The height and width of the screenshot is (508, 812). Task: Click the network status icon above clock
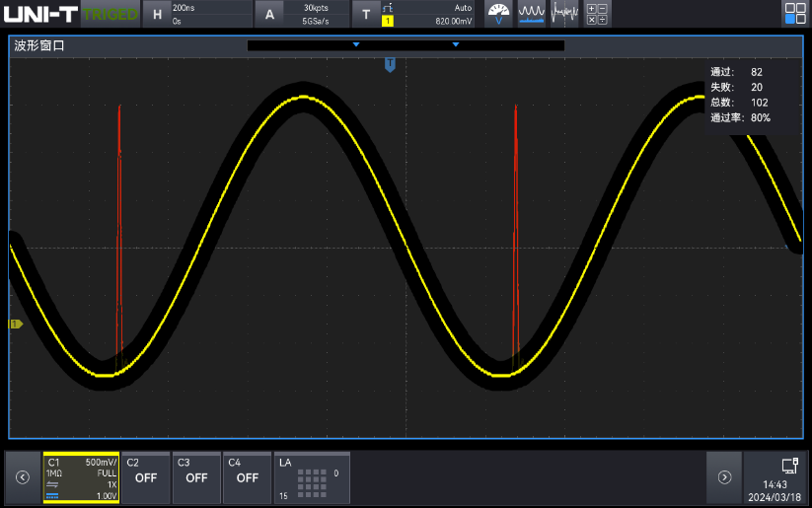click(x=788, y=465)
